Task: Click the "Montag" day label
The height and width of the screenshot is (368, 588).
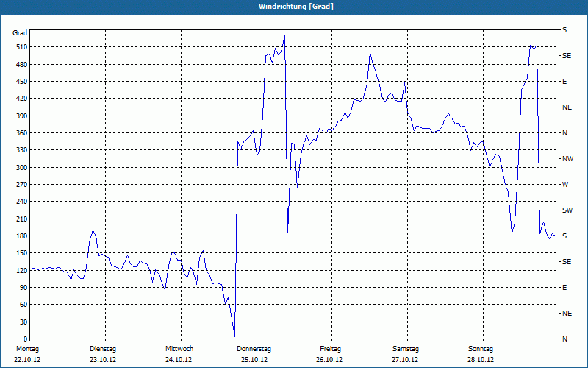Action: [27, 349]
